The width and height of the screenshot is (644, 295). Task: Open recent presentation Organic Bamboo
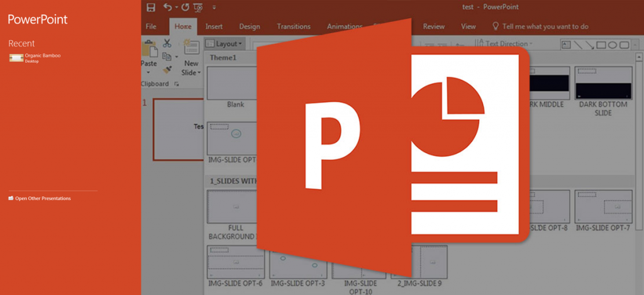pos(35,58)
